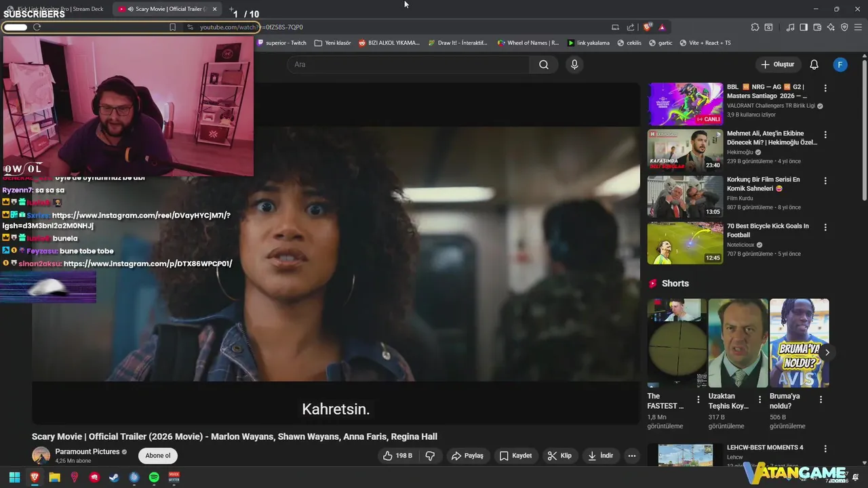Open the Brave VPN shield icon
The image size is (868, 488).
point(844,27)
